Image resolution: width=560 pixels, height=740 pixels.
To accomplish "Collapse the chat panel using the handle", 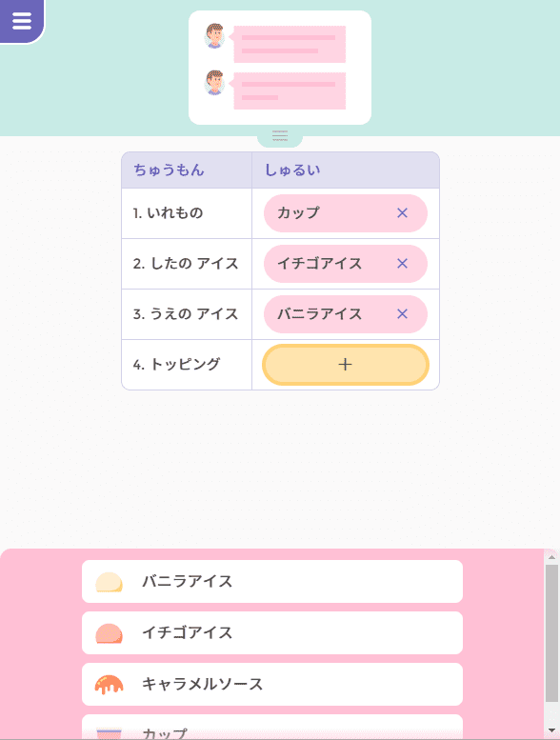I will [280, 136].
